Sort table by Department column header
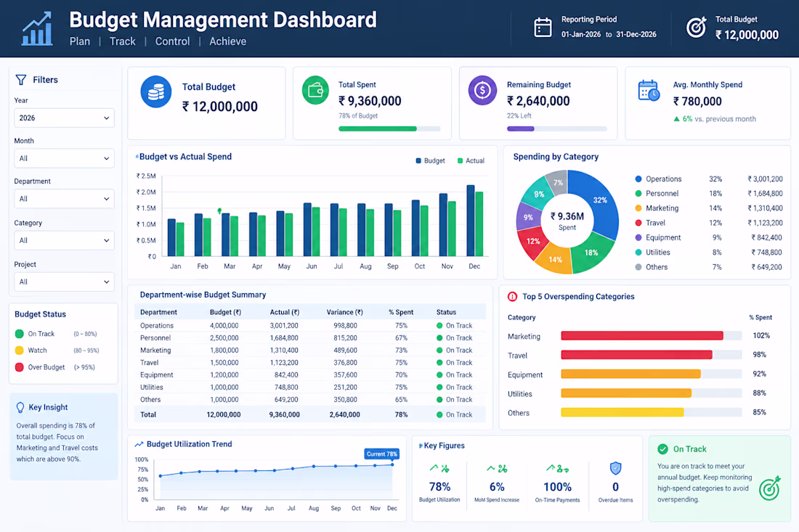The image size is (799, 532). click(x=158, y=312)
